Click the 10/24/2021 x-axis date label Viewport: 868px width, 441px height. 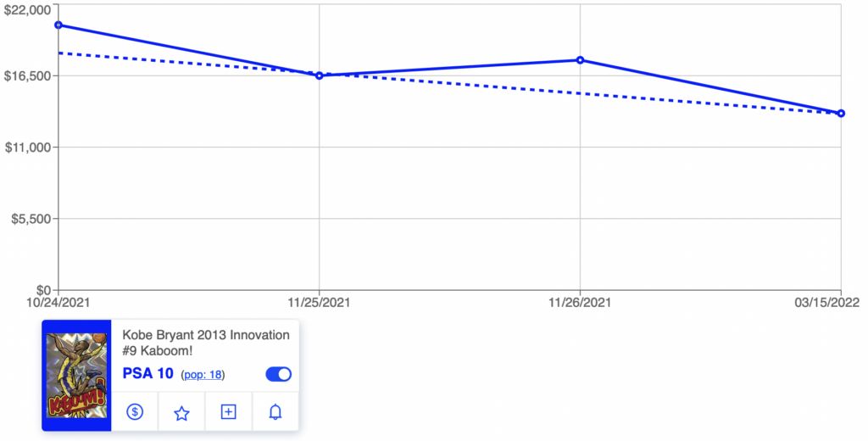tap(58, 303)
